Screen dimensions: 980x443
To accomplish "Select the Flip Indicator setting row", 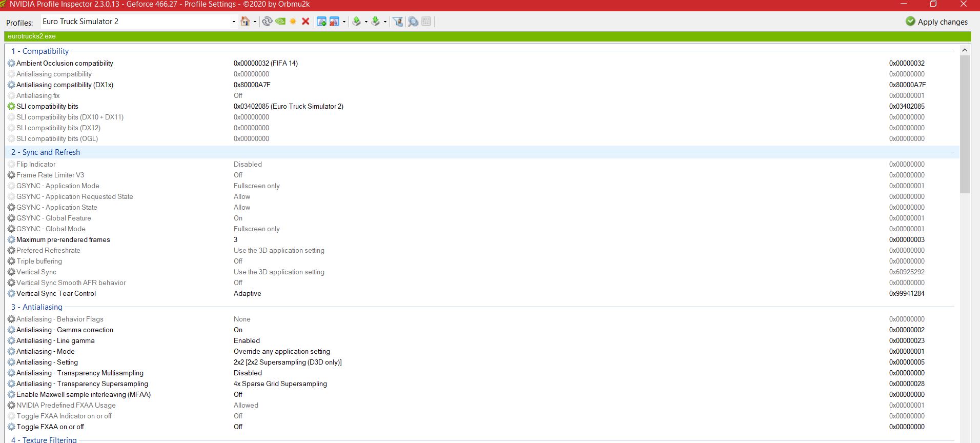I will click(482, 165).
